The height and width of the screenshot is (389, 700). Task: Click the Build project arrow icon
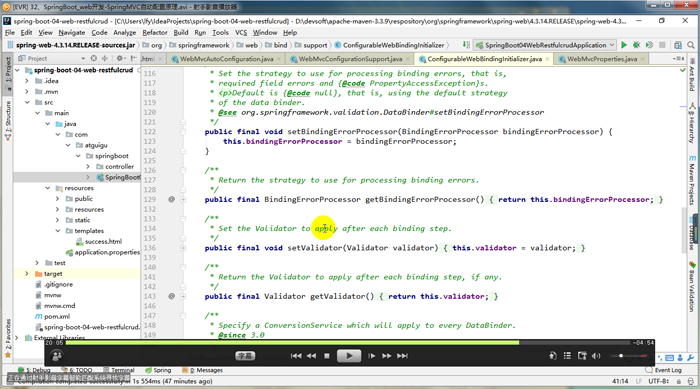click(x=466, y=45)
